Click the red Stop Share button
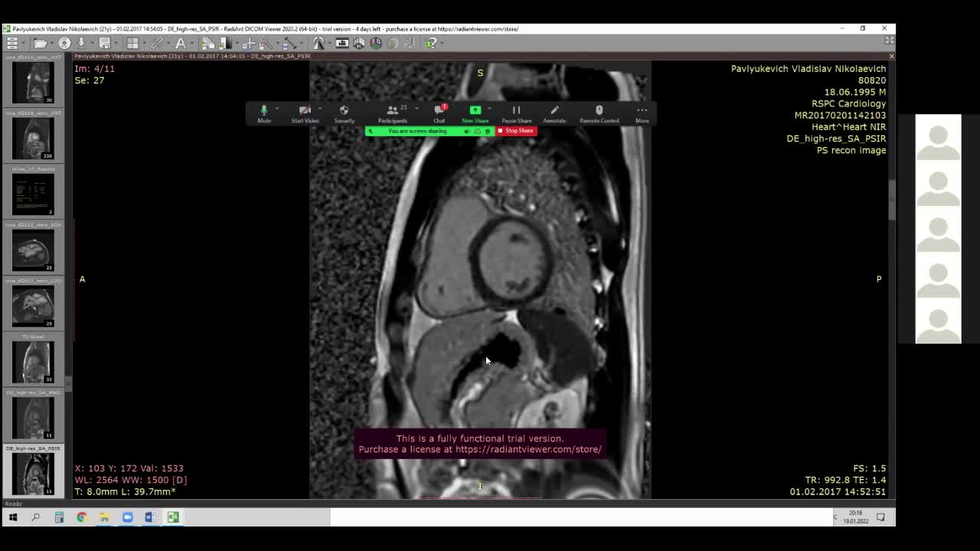The width and height of the screenshot is (980, 551). [515, 131]
